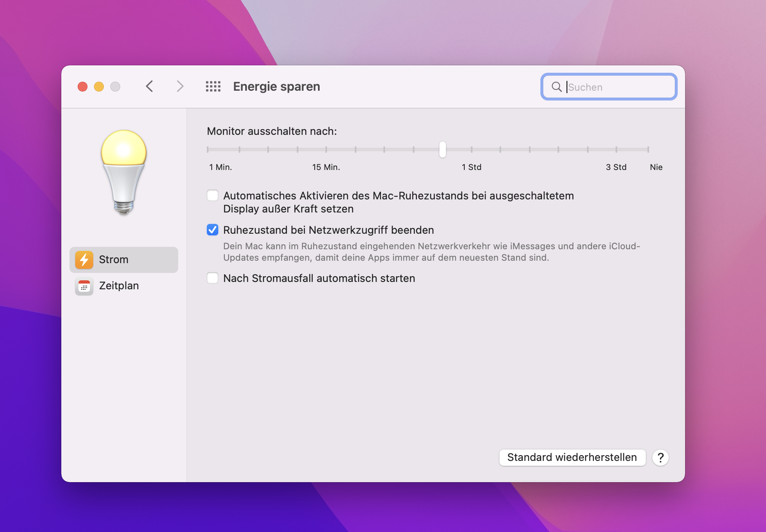Screen dimensions: 766x532
Task: Click the "Energie sparen" window title
Action: 277,87
